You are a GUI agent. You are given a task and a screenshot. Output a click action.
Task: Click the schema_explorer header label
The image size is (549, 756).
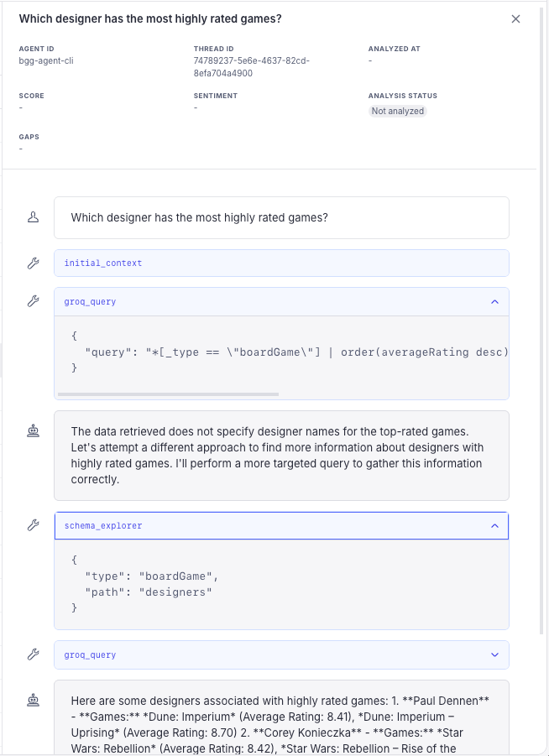[103, 525]
